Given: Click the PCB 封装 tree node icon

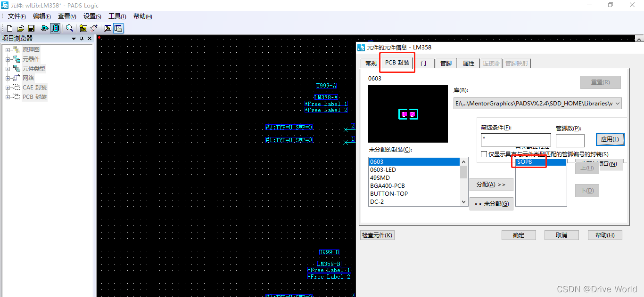Looking at the screenshot, I should click(17, 96).
